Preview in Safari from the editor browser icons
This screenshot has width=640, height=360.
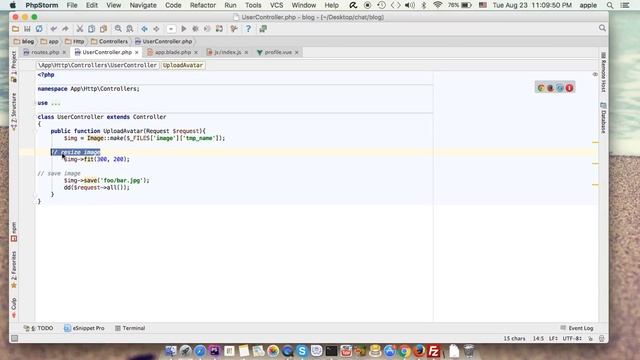click(560, 88)
